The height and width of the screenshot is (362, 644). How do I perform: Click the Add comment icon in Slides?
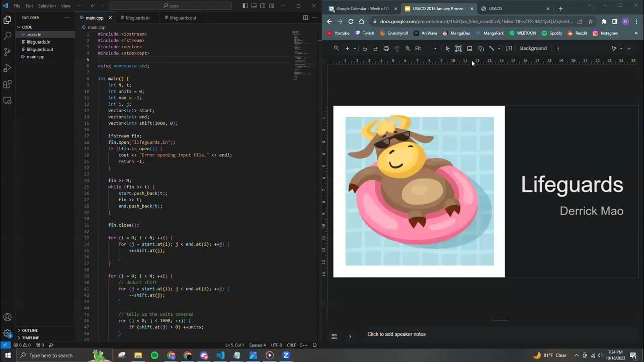pyautogui.click(x=509, y=49)
